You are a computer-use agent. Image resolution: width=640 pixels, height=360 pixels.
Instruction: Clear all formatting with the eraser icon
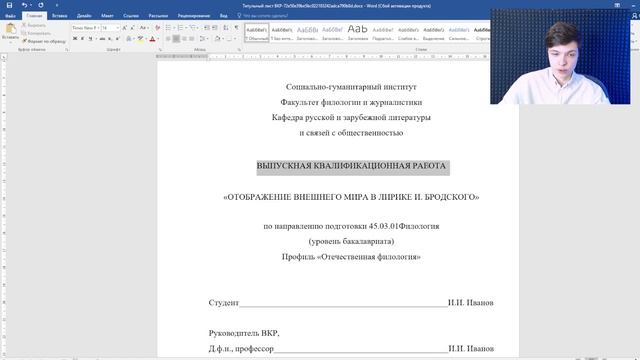pyautogui.click(x=158, y=28)
